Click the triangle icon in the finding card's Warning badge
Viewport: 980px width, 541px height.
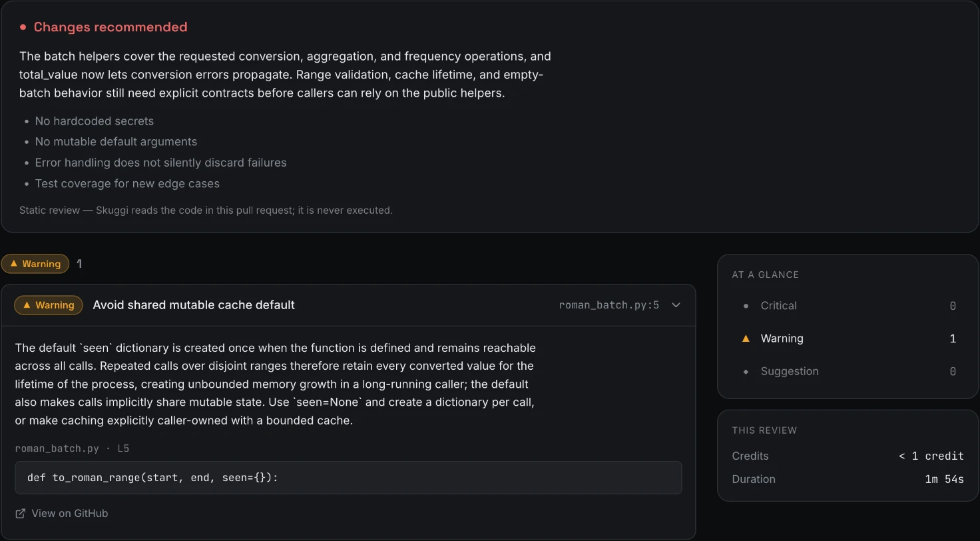[27, 304]
